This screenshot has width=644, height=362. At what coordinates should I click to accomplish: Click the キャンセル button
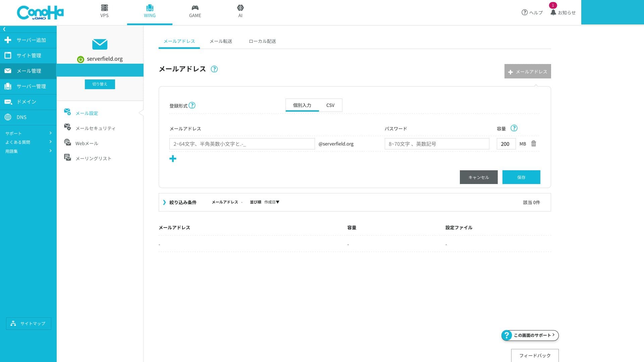tap(478, 177)
